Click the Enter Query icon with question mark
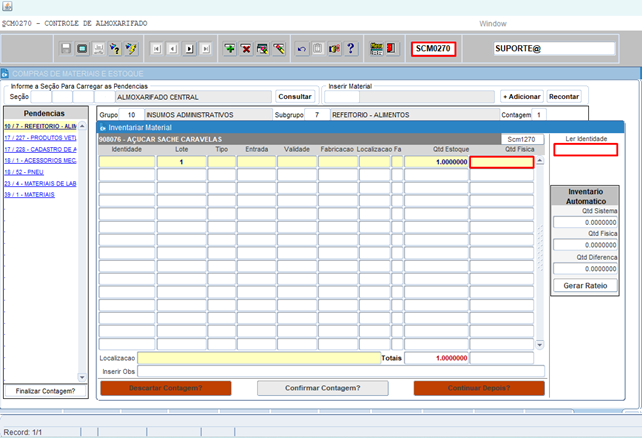This screenshot has height=438, width=642. point(115,49)
